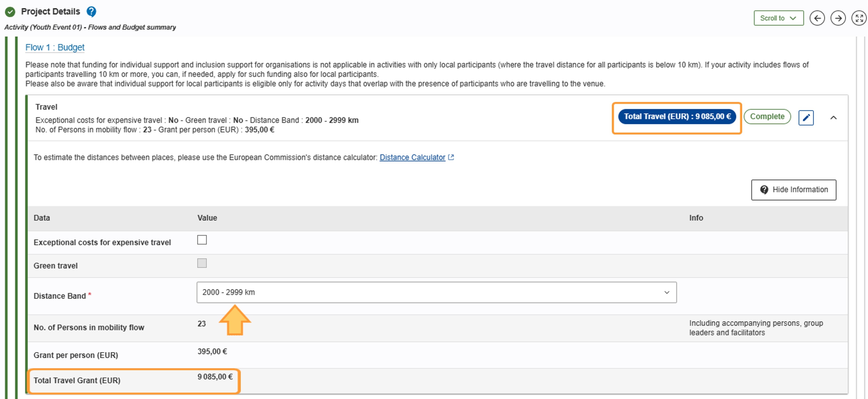Go to next section with right arrow
Image resolution: width=868 pixels, height=399 pixels.
point(838,18)
